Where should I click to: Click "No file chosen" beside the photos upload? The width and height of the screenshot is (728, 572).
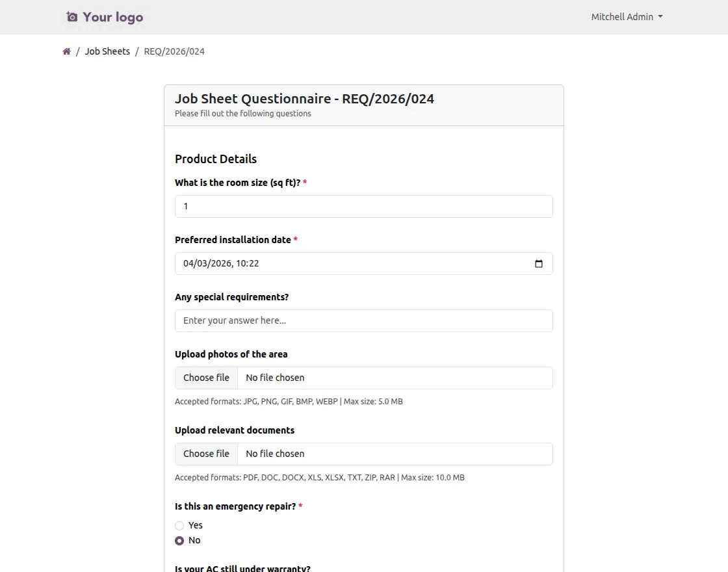(275, 378)
